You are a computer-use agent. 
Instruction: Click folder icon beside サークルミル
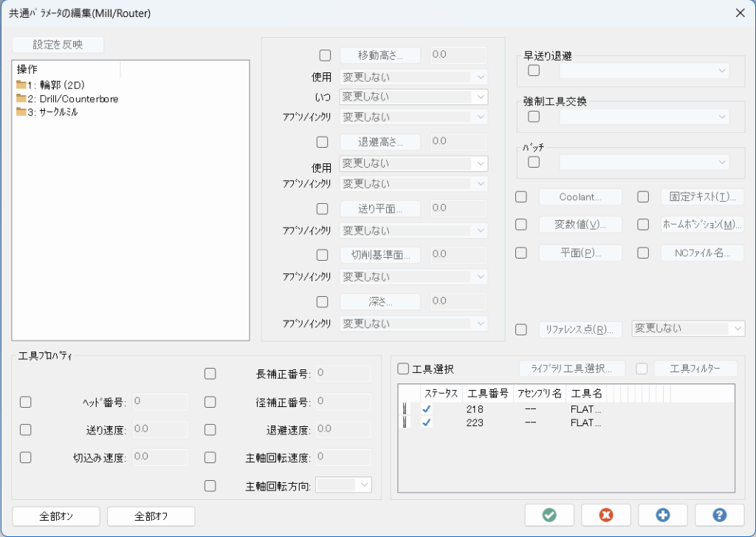(x=23, y=113)
